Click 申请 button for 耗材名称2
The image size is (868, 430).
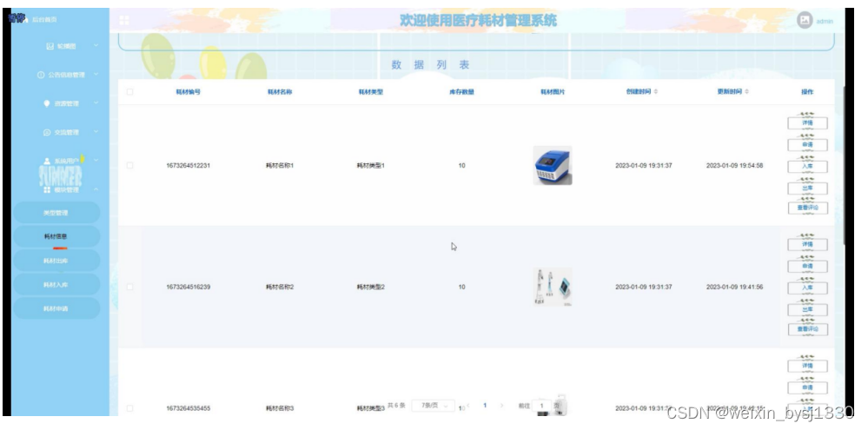click(808, 267)
